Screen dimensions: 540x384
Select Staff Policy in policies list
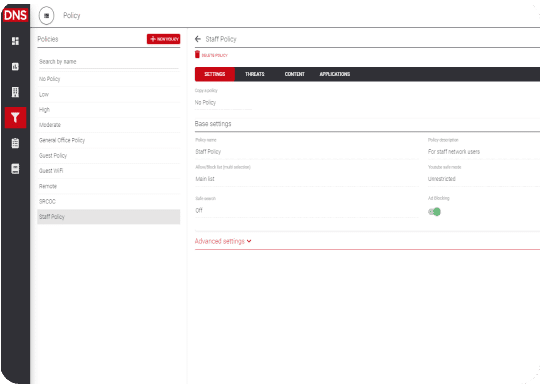pos(109,217)
